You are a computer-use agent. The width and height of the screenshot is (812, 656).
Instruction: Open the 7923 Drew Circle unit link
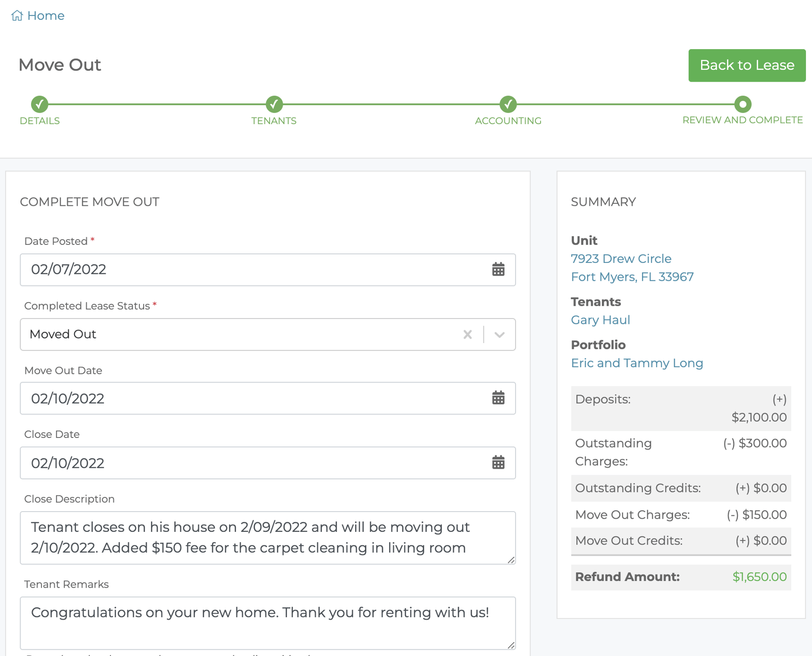(621, 259)
